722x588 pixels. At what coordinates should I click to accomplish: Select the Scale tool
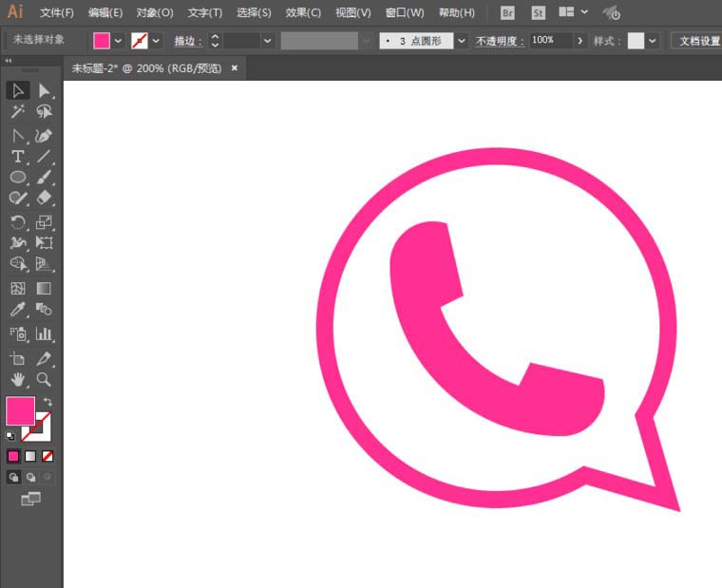[44, 222]
